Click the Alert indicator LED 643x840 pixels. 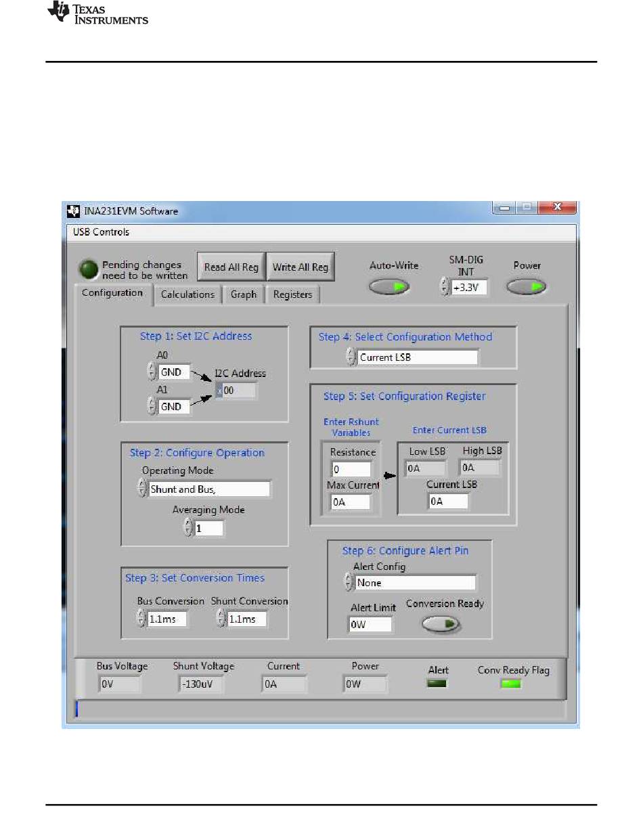tap(438, 684)
